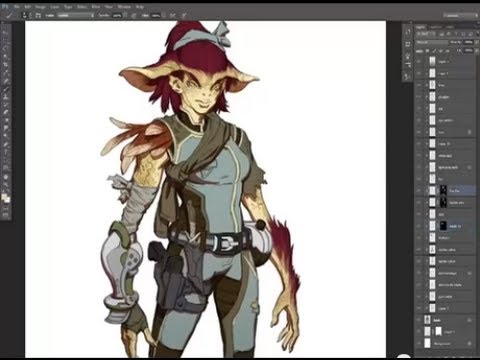Click the lock all icon in Layers panel
The height and width of the screenshot is (360, 480).
[448, 51]
